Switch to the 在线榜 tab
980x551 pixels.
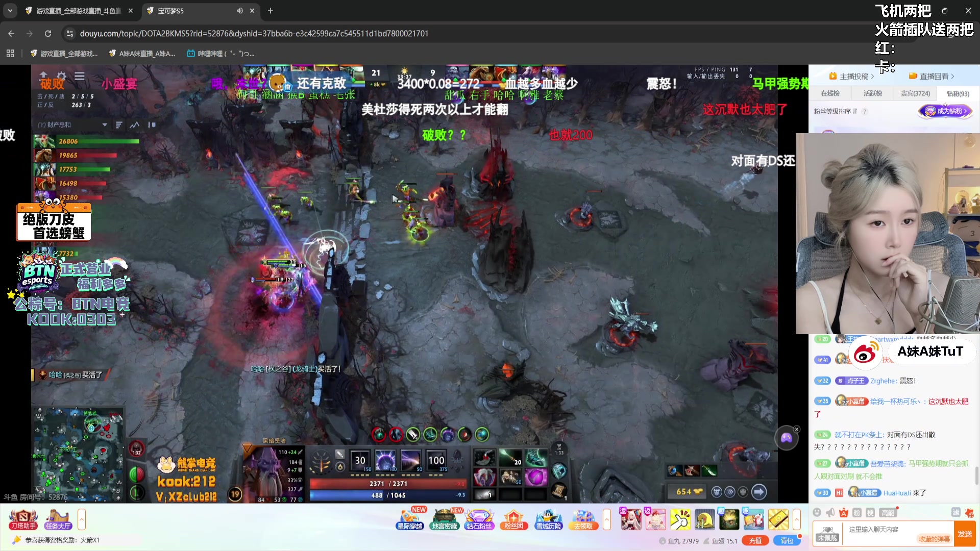(x=830, y=93)
